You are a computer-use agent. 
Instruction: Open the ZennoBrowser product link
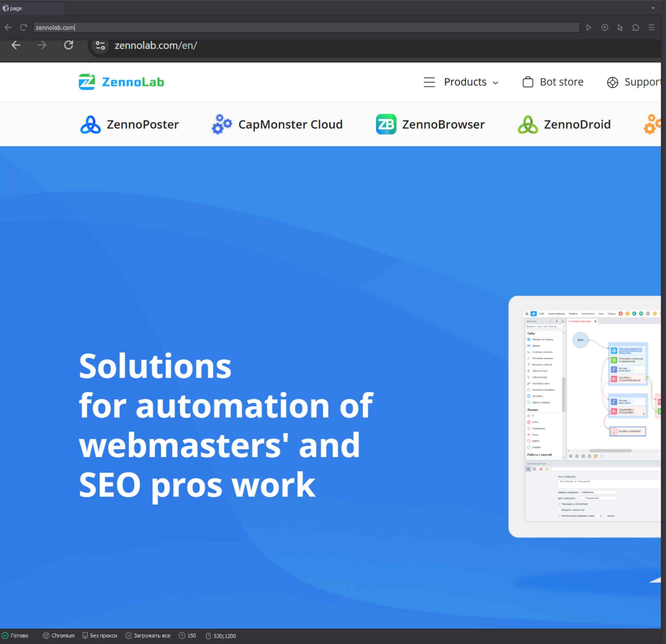click(x=430, y=124)
